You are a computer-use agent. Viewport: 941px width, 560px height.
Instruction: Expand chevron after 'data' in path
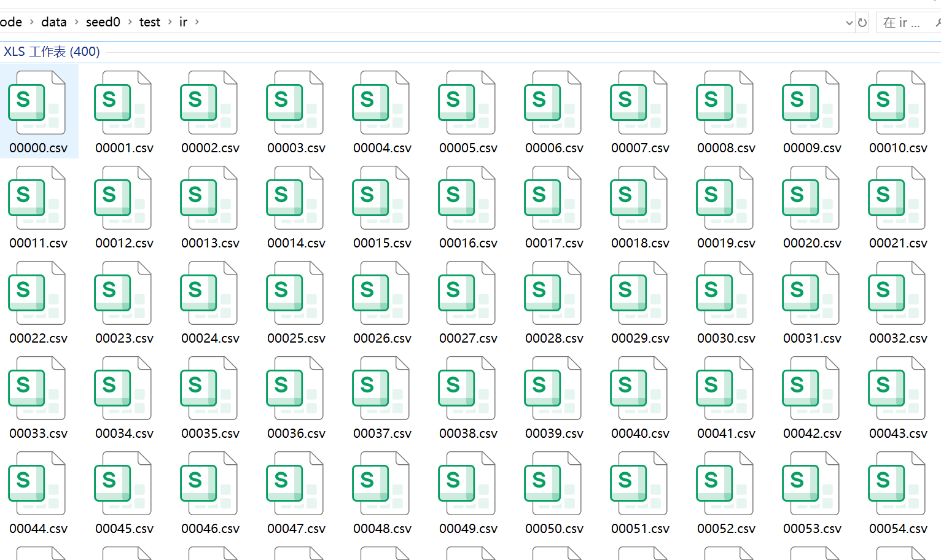click(77, 22)
